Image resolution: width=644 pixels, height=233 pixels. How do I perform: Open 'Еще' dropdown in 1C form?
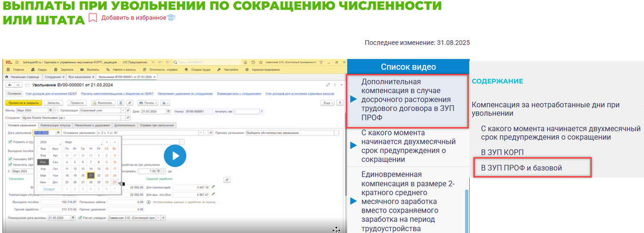(x=327, y=103)
